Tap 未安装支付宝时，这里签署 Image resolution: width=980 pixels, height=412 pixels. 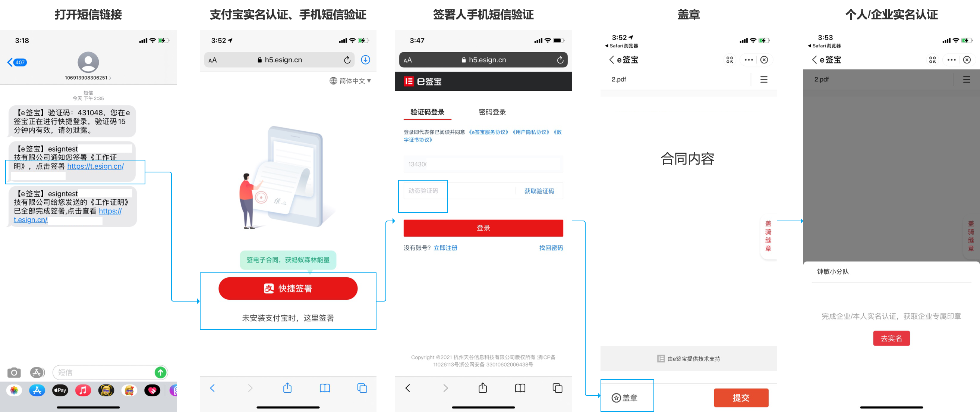(288, 318)
